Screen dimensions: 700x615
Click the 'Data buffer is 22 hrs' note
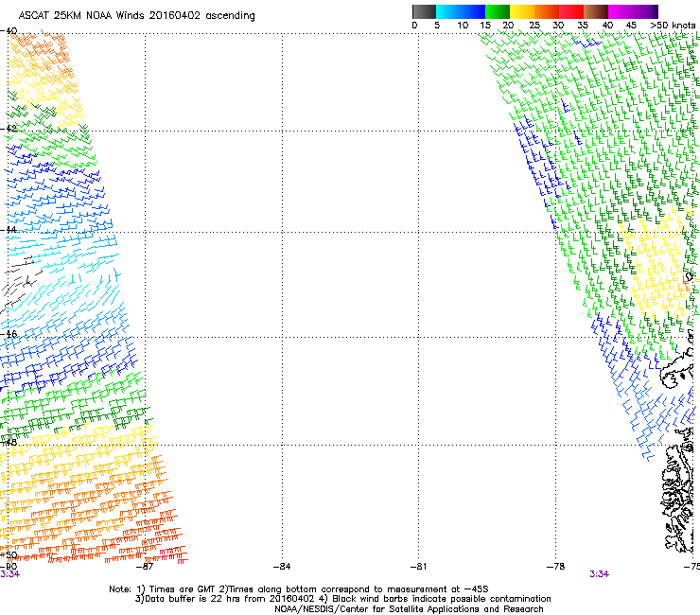191,599
